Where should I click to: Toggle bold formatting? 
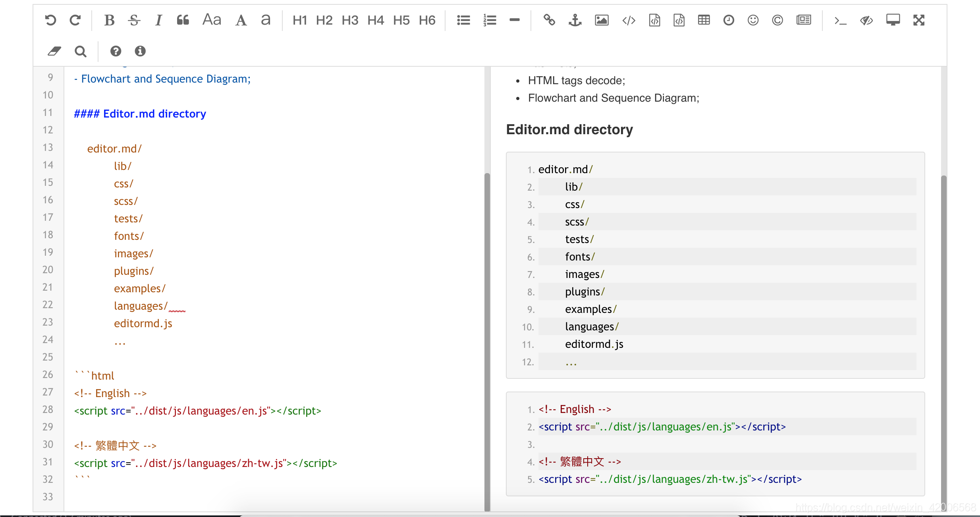(109, 20)
